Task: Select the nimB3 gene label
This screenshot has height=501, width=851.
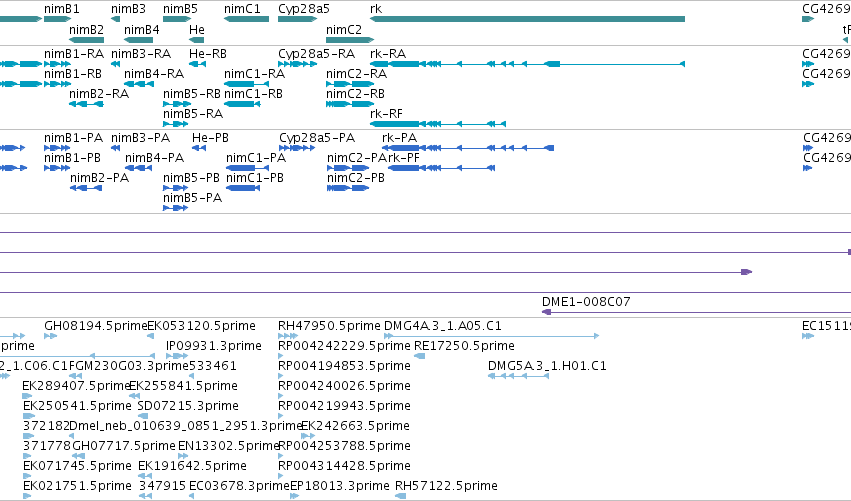Action: (x=129, y=9)
